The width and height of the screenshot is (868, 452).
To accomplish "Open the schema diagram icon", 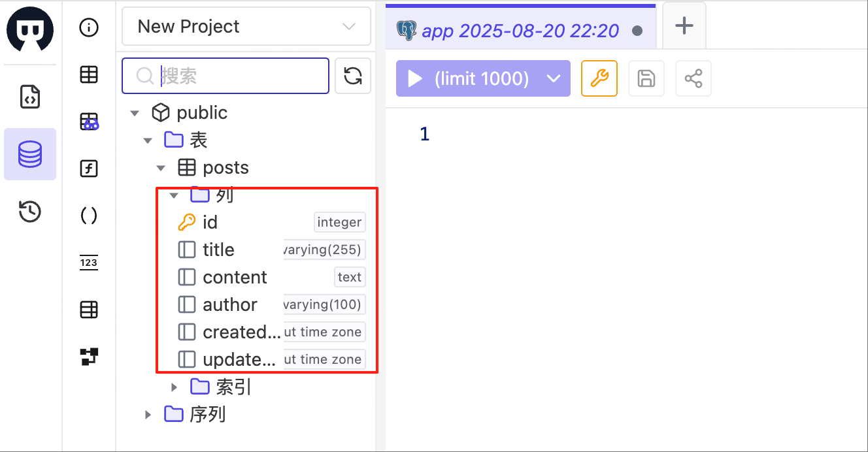I will click(89, 357).
